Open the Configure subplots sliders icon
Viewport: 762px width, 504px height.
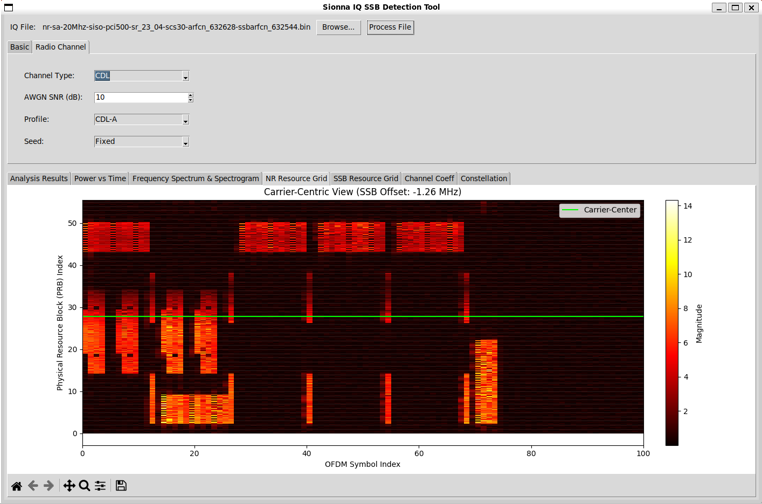(x=100, y=486)
